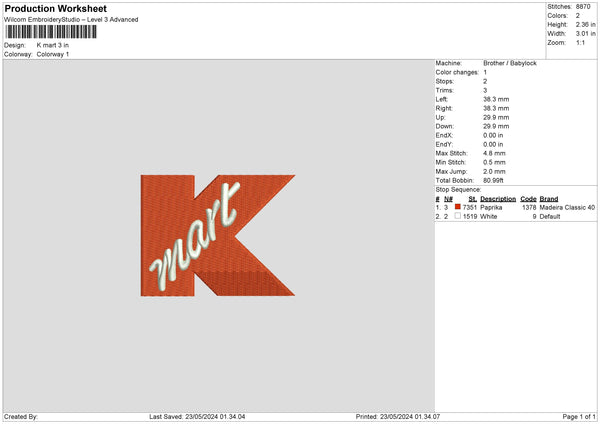Click the barcode under the worksheet title
Viewport: 600px width, 424px height.
coord(51,32)
